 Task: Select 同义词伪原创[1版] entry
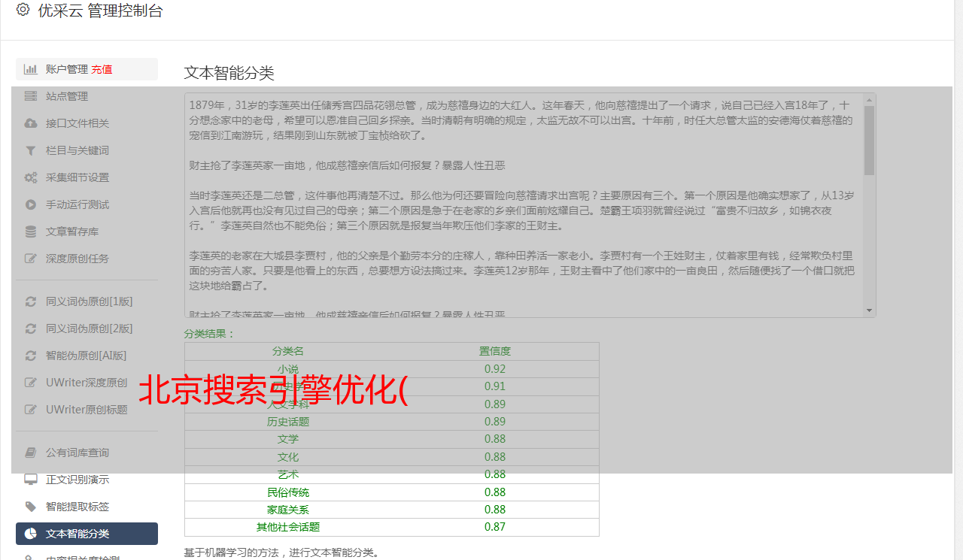point(87,301)
